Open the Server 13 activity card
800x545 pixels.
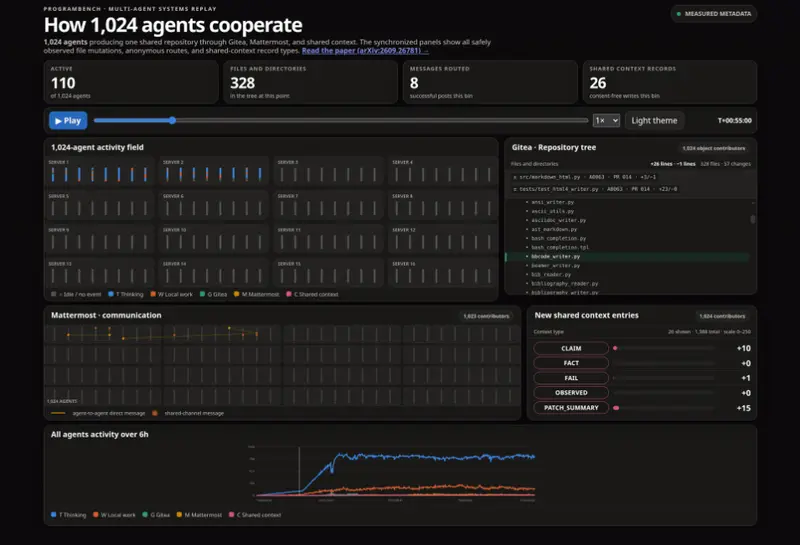click(x=99, y=273)
